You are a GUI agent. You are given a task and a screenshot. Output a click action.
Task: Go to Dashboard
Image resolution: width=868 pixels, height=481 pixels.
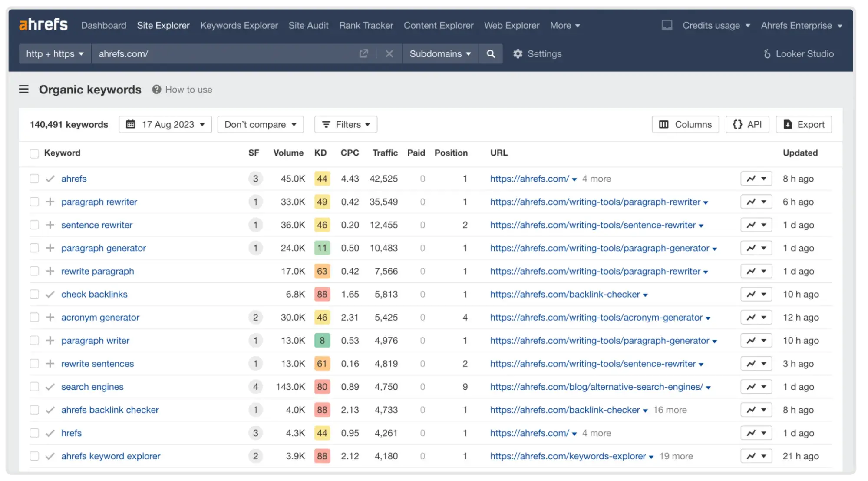(104, 25)
